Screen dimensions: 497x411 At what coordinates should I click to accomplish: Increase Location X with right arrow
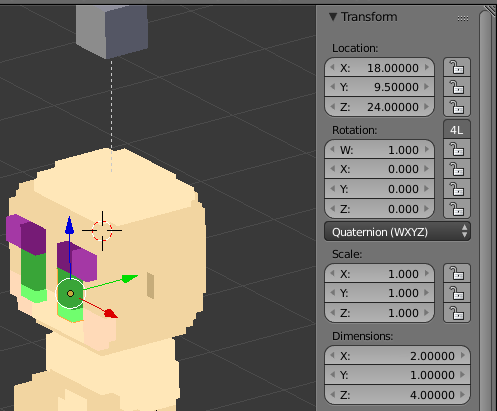(x=427, y=67)
